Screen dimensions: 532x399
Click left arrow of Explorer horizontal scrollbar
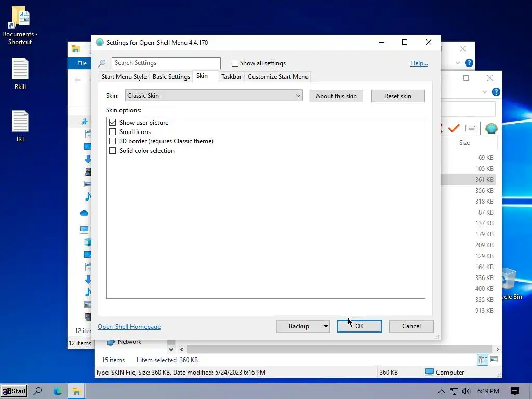182,349
